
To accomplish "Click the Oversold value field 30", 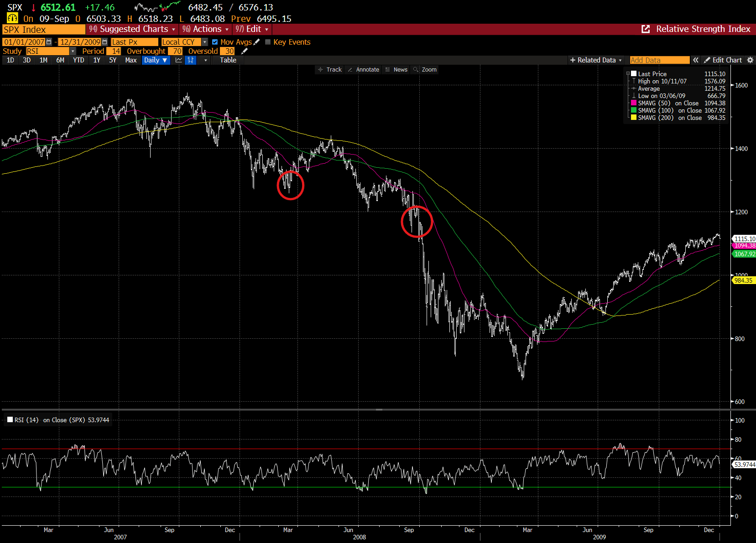I will point(227,51).
